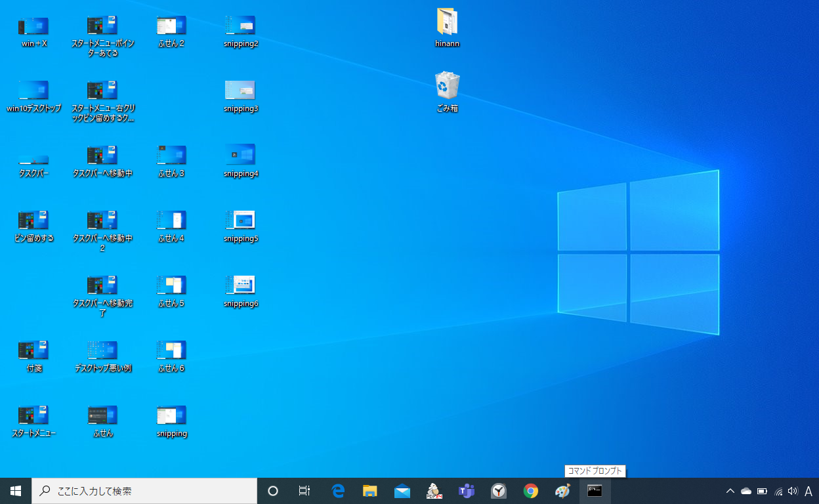Click the taskbar search box
This screenshot has height=504, width=819.
(x=144, y=491)
